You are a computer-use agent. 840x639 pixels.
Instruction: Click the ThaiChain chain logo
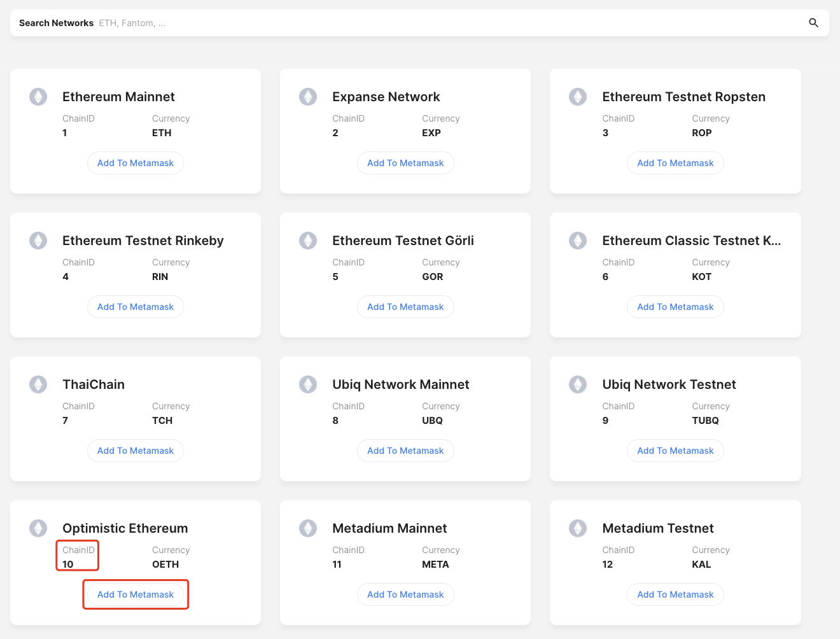coord(38,384)
